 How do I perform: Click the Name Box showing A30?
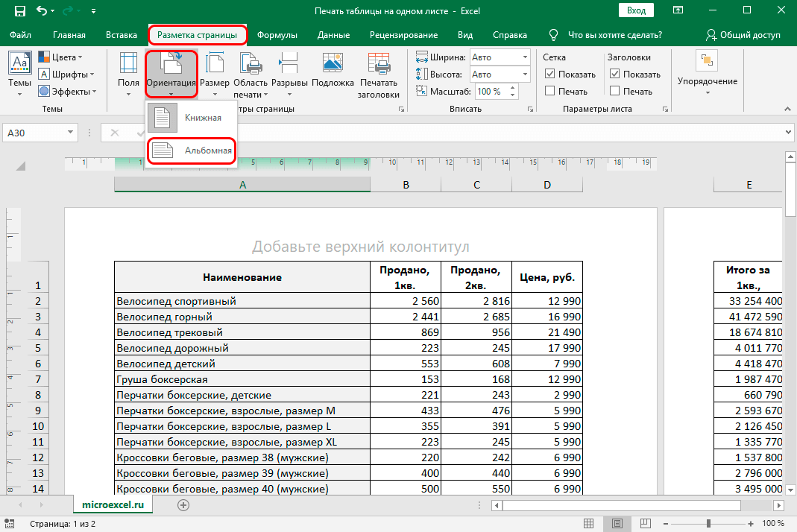37,133
